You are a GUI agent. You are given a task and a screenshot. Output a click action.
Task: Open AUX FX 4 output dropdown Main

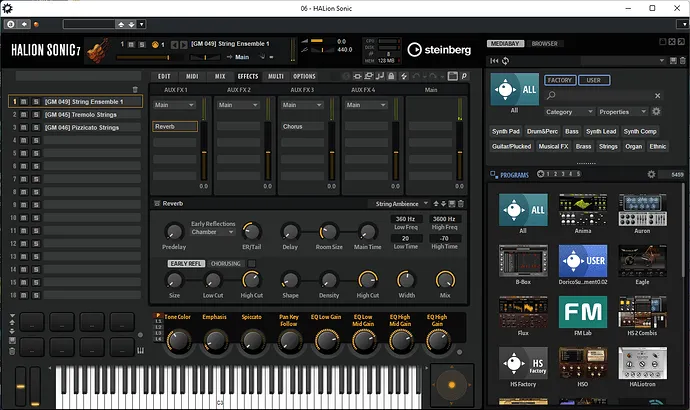click(366, 105)
